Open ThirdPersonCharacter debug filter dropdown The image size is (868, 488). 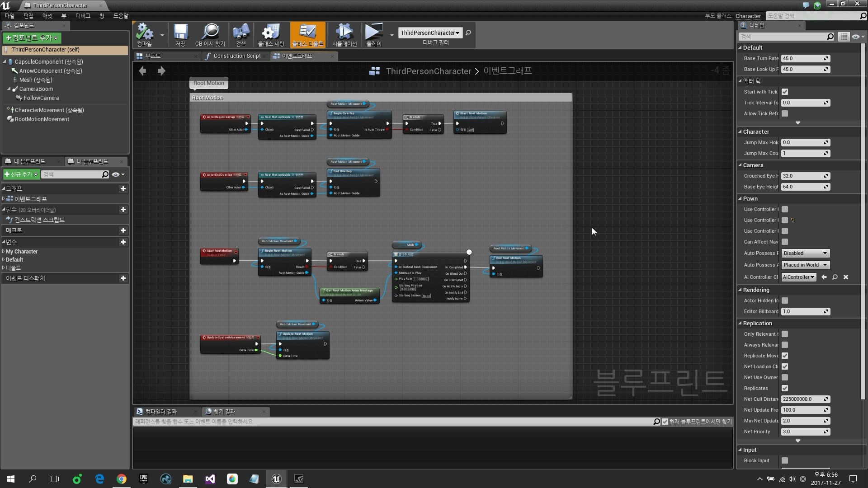pyautogui.click(x=430, y=33)
